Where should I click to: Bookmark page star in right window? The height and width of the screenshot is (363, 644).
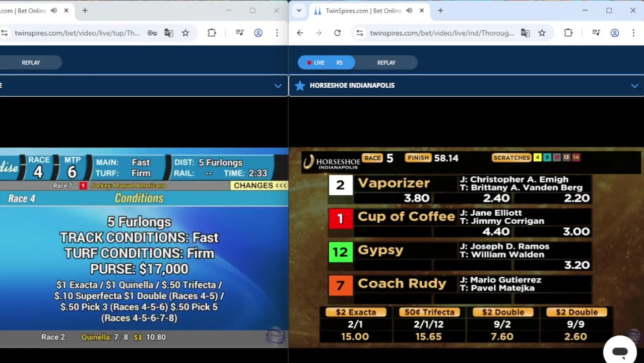click(542, 33)
